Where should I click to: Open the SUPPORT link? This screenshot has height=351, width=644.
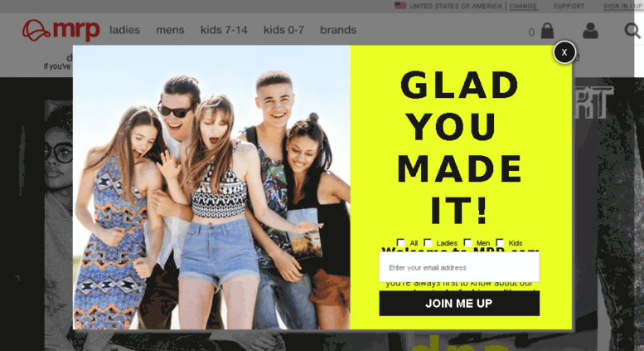tap(569, 6)
